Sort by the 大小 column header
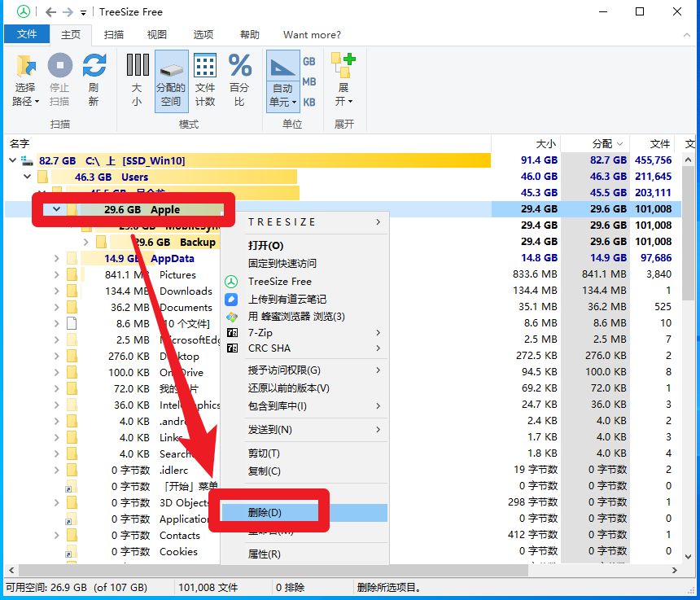 (x=526, y=144)
